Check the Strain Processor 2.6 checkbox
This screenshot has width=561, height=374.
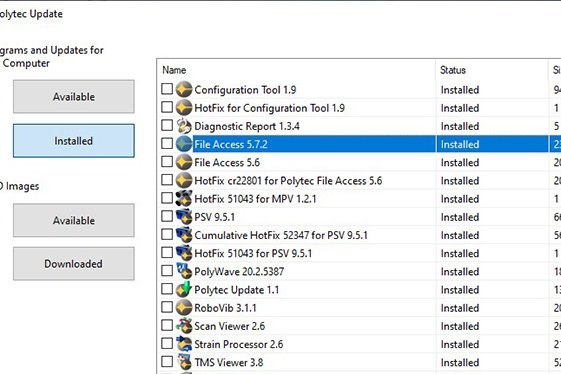coord(167,344)
